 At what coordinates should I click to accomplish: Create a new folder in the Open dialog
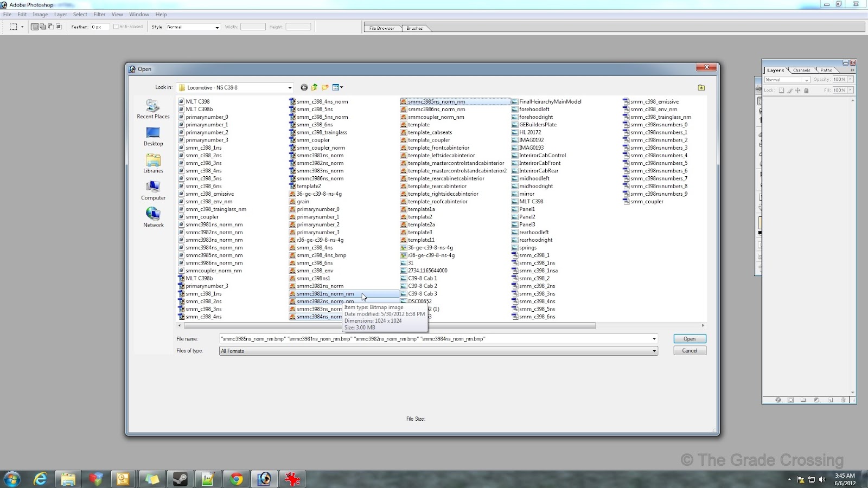pos(325,87)
